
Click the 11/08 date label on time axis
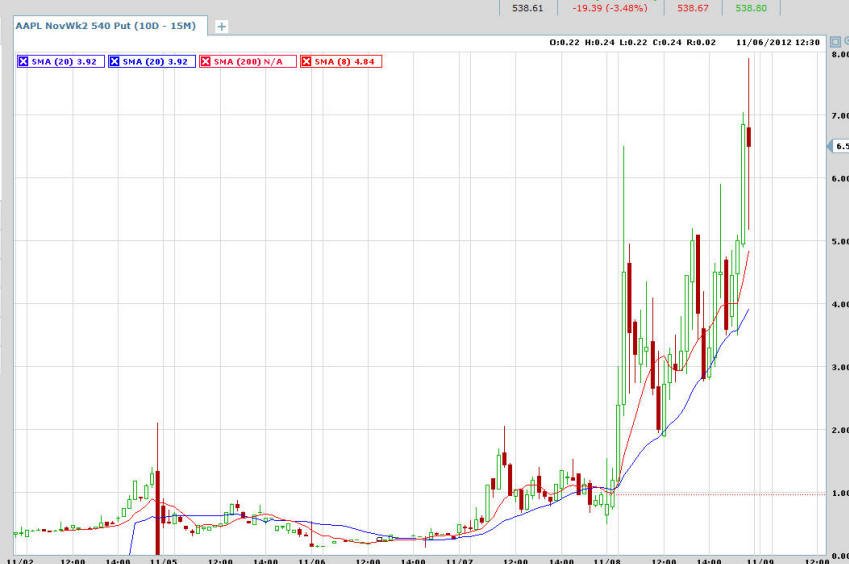click(x=607, y=561)
